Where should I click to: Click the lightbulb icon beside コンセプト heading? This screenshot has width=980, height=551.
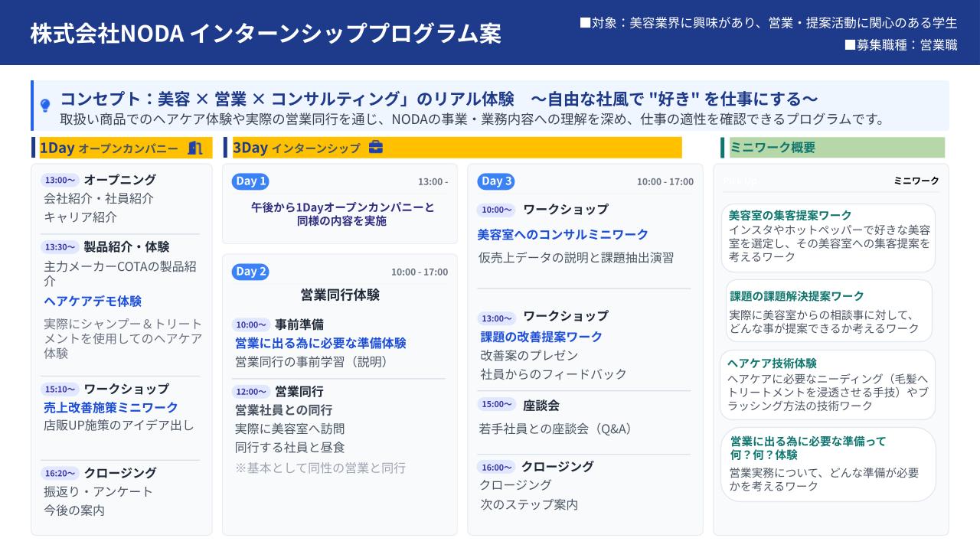pos(45,105)
